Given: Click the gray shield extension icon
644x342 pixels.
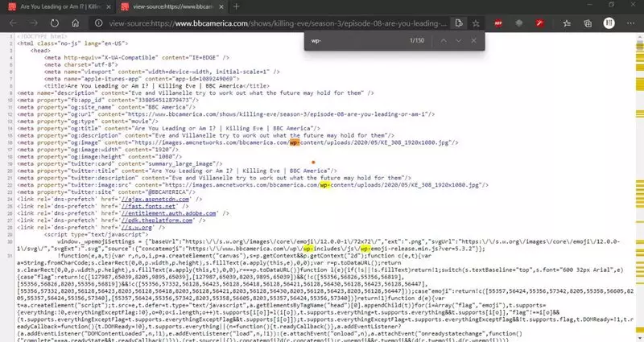Looking at the screenshot, I should coord(519,23).
